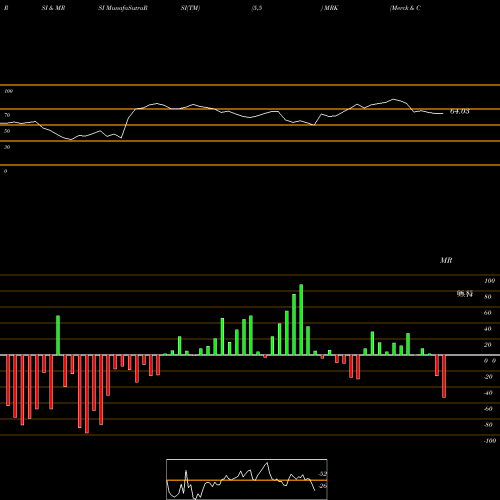Click the RSI axis label 0
The image size is (500, 500).
5,171
